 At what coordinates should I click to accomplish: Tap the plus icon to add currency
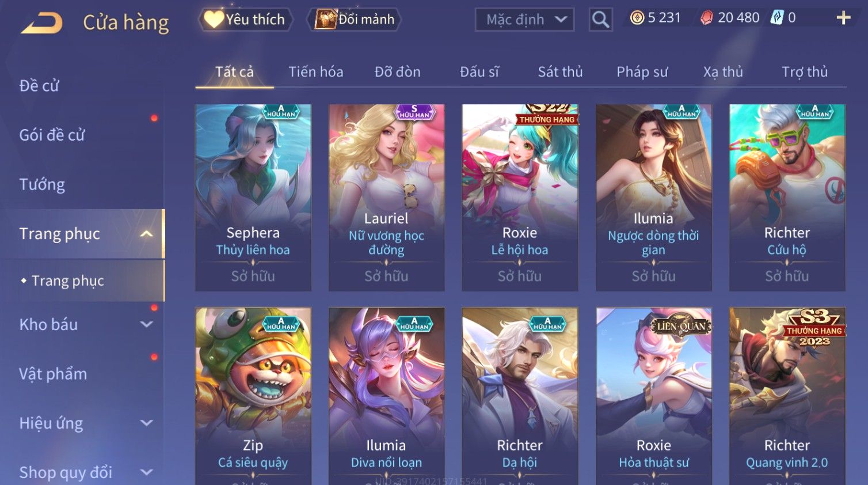pos(843,18)
